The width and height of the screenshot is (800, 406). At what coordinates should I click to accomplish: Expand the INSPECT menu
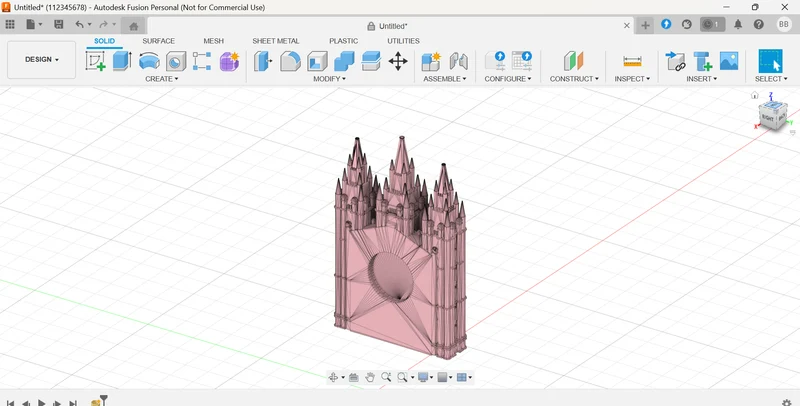[632, 79]
